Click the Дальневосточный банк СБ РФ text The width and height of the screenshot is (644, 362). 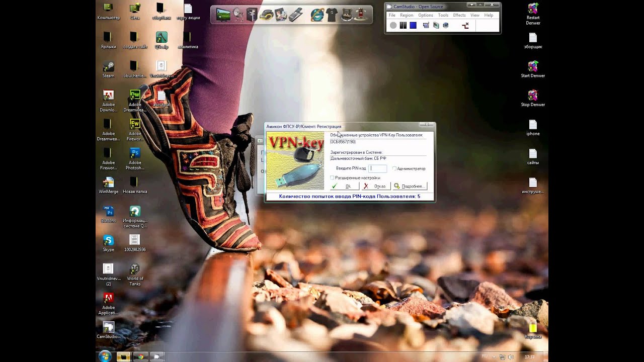click(x=358, y=158)
